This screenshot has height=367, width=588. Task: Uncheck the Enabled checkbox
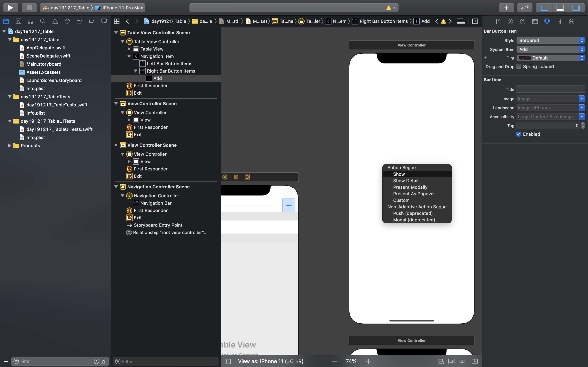(x=519, y=134)
